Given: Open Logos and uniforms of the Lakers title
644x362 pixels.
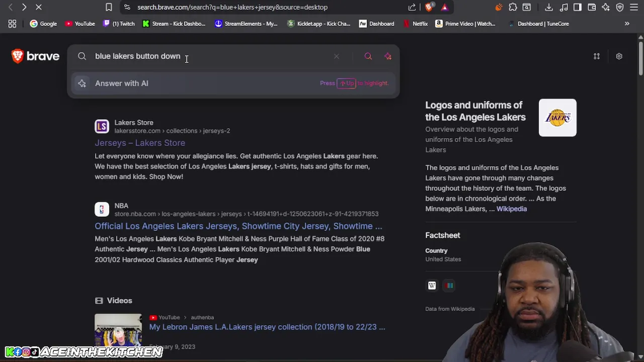Looking at the screenshot, I should pos(475,111).
